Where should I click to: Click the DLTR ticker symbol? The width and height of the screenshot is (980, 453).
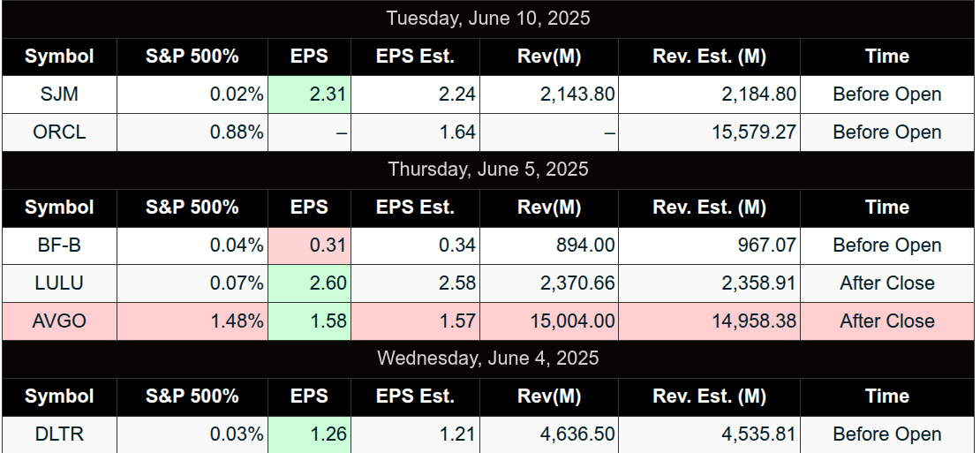[59, 434]
